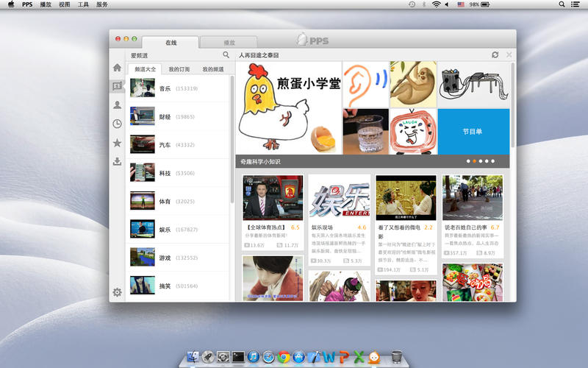Open Safari from the Dock
Screen dimensions: 588x368
[x=268, y=357]
